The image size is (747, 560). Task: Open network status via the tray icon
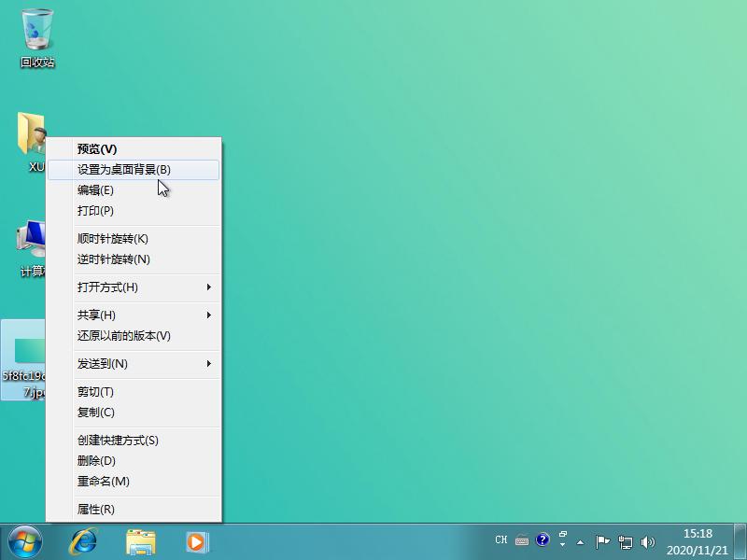point(627,539)
